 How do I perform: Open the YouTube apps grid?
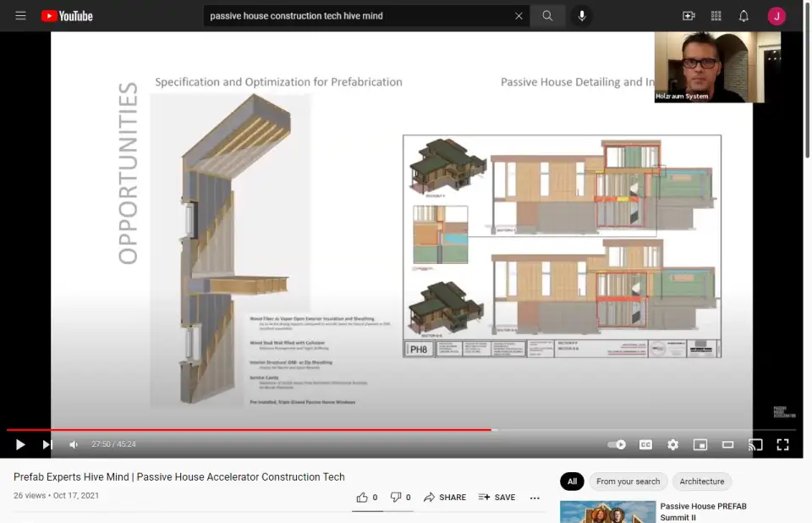point(716,16)
